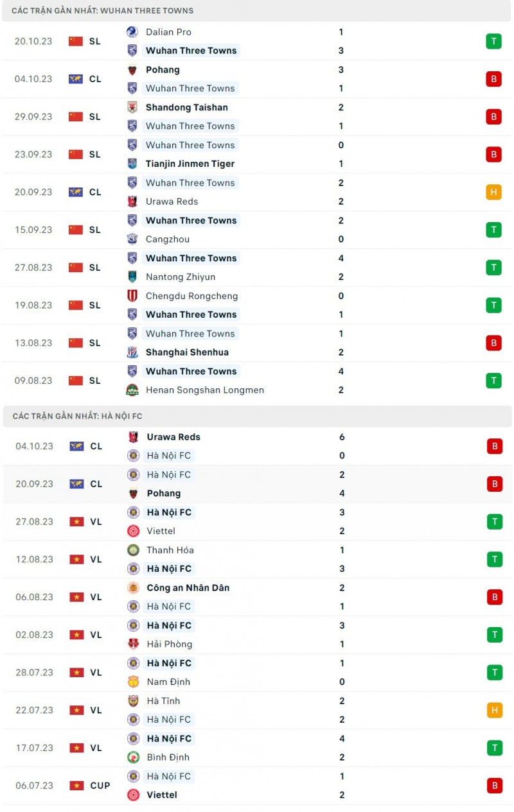The image size is (514, 812).
Task: Click the Shandong Taishan team crest
Action: coord(132,107)
